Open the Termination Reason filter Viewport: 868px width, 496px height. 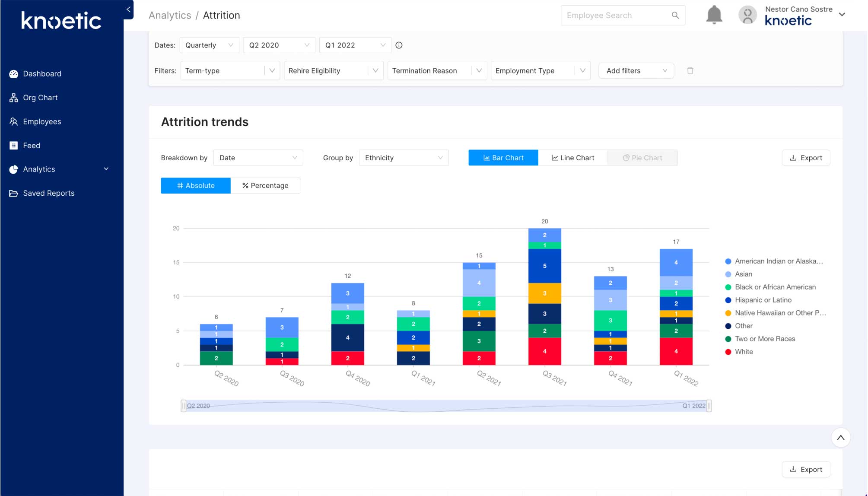(x=436, y=70)
